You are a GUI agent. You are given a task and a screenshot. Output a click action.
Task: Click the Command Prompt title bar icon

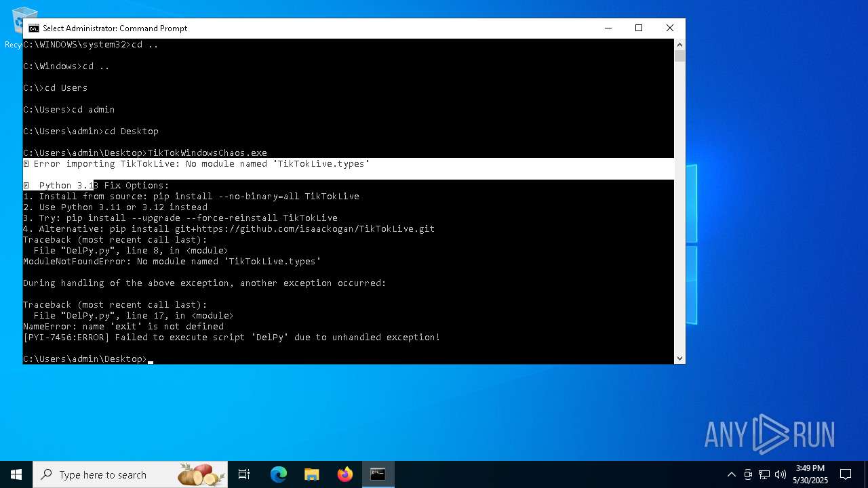(x=33, y=28)
